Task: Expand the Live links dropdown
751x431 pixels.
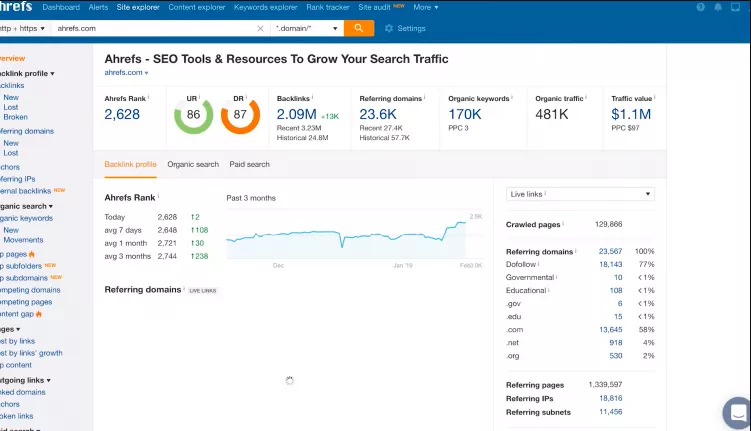Action: pos(580,194)
